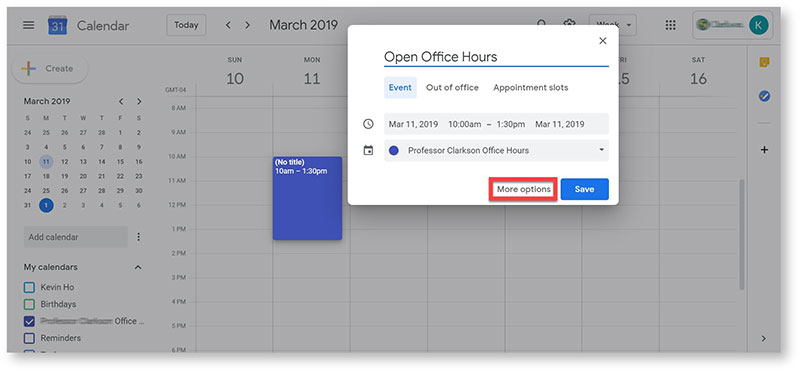
Task: Toggle the Kevin Ho calendar checkbox
Action: (x=30, y=287)
